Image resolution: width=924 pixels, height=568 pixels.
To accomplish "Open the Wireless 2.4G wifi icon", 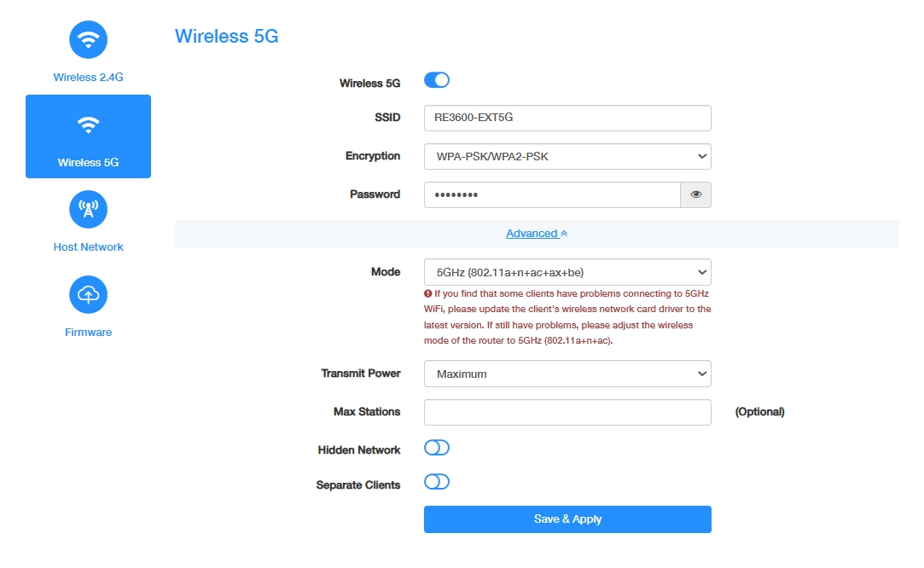I will click(89, 39).
